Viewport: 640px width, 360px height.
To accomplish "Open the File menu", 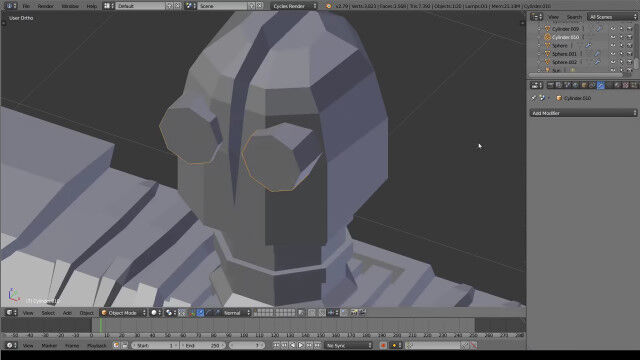I will click(x=26, y=6).
